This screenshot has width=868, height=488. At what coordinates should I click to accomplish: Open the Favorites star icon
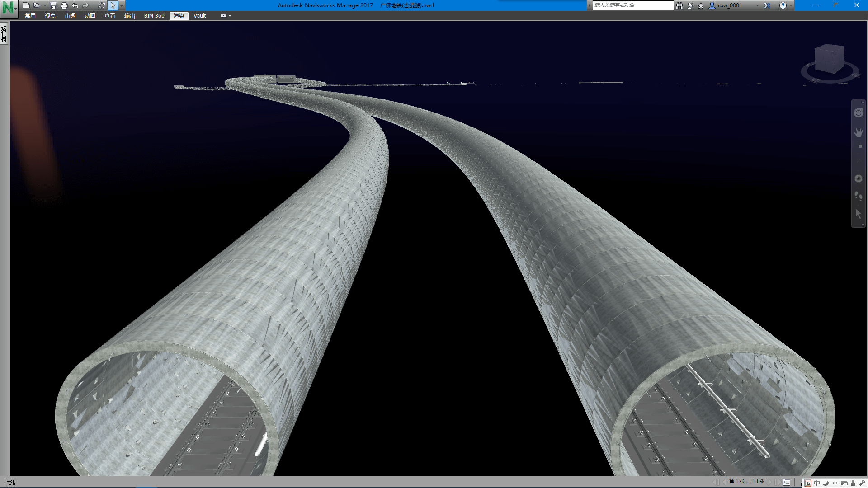click(701, 5)
